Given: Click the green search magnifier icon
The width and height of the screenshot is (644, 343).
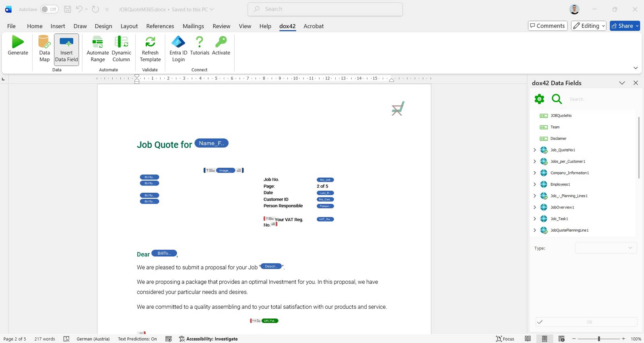Looking at the screenshot, I should (557, 99).
